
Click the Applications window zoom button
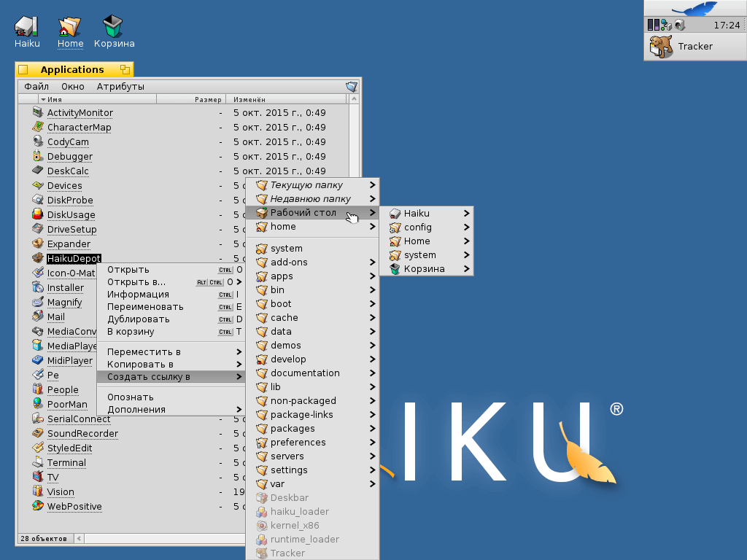coord(125,69)
